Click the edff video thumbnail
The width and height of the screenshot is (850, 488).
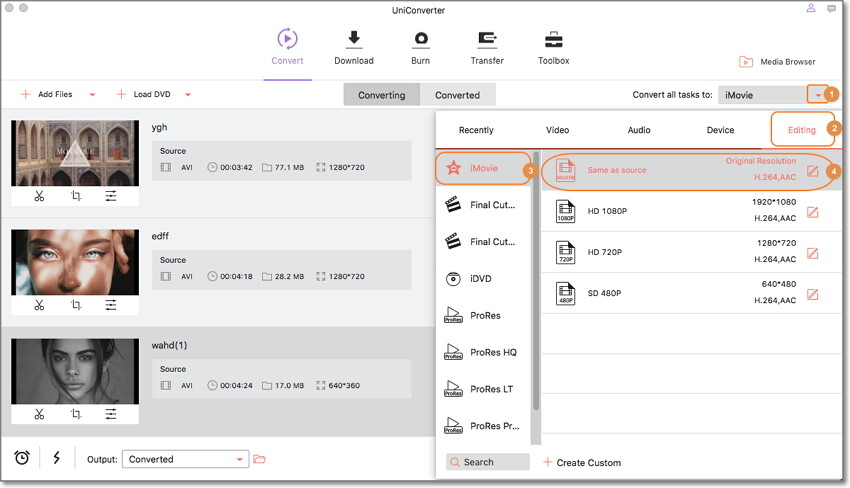pos(75,262)
